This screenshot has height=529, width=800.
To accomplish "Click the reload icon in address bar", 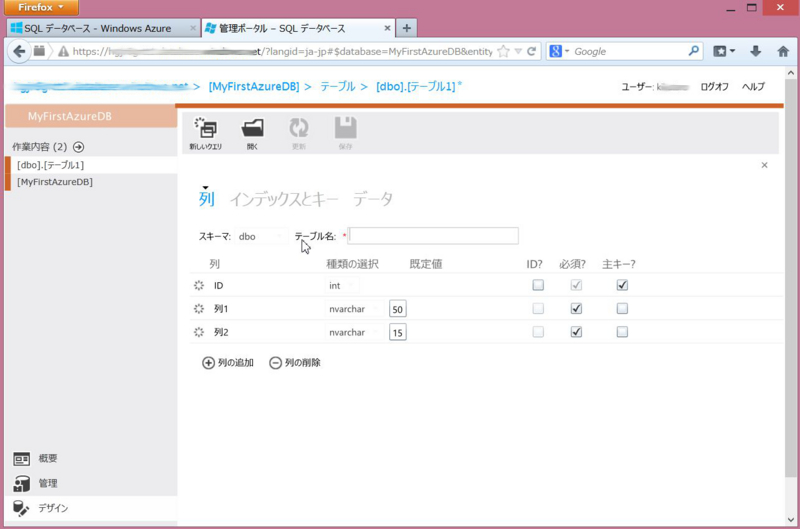I will 532,51.
